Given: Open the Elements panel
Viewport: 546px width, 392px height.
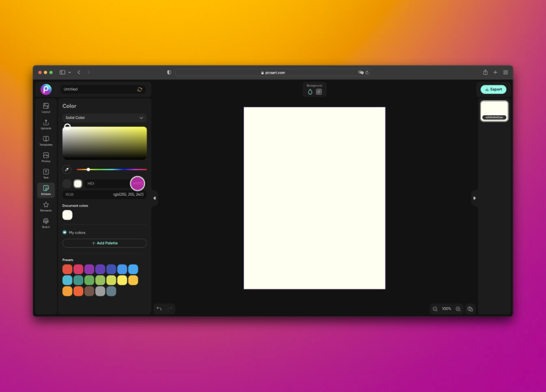Looking at the screenshot, I should pos(46,206).
